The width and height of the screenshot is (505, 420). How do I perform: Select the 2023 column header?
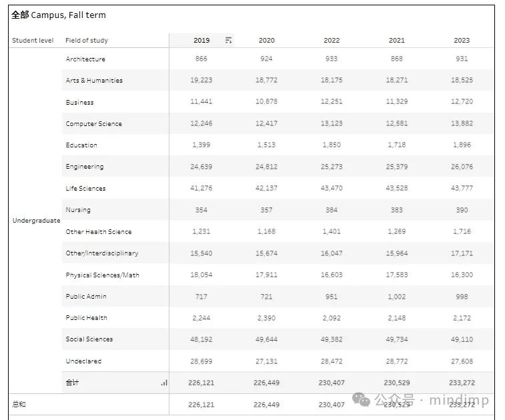tap(462, 41)
